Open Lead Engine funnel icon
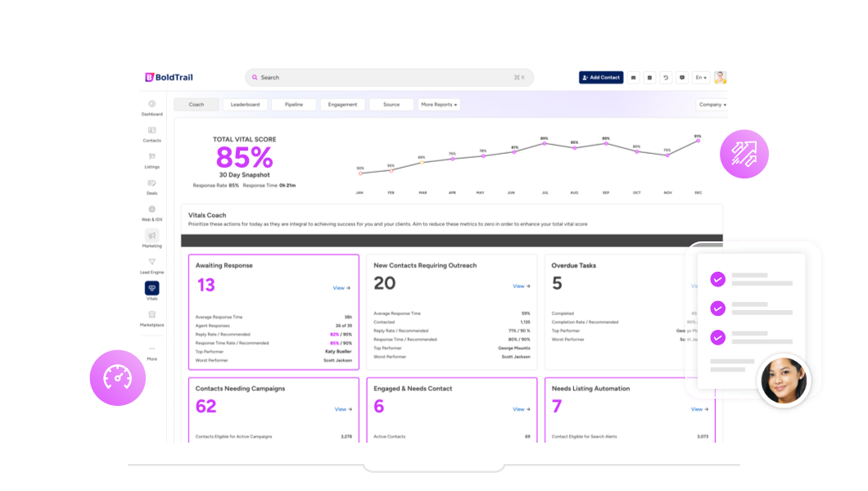This screenshot has width=868, height=491. point(151,262)
